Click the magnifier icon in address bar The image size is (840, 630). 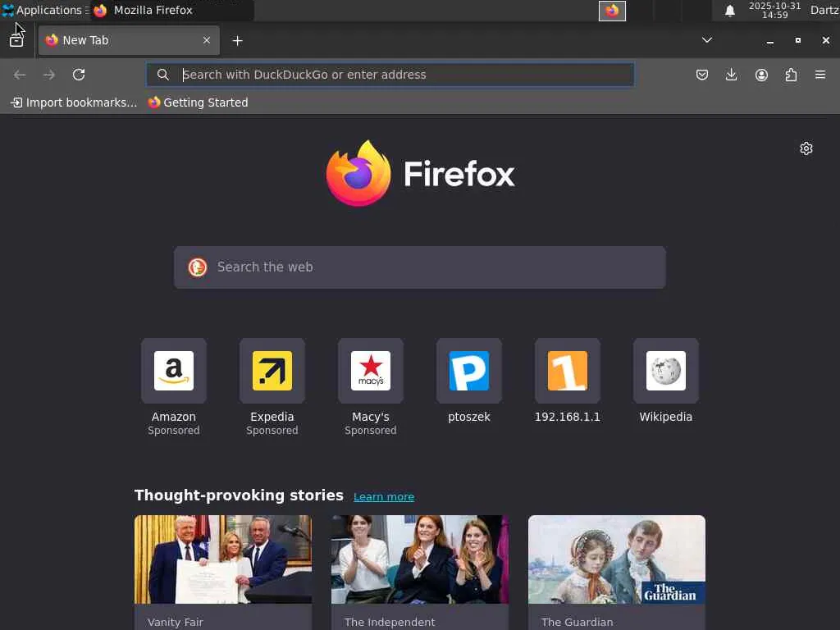coord(163,75)
